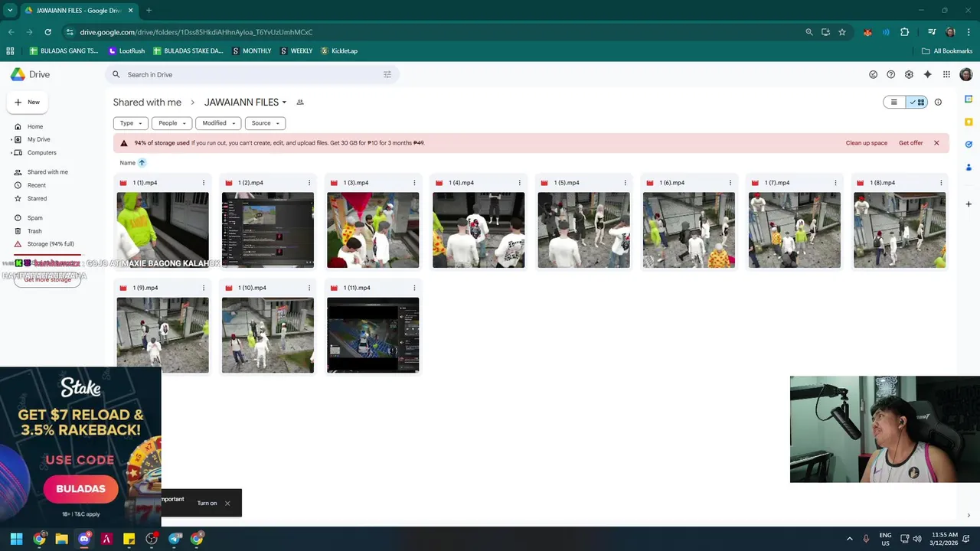Screen dimensions: 980x551
Task: Open Chrome extensions puzzle icon
Action: (904, 32)
